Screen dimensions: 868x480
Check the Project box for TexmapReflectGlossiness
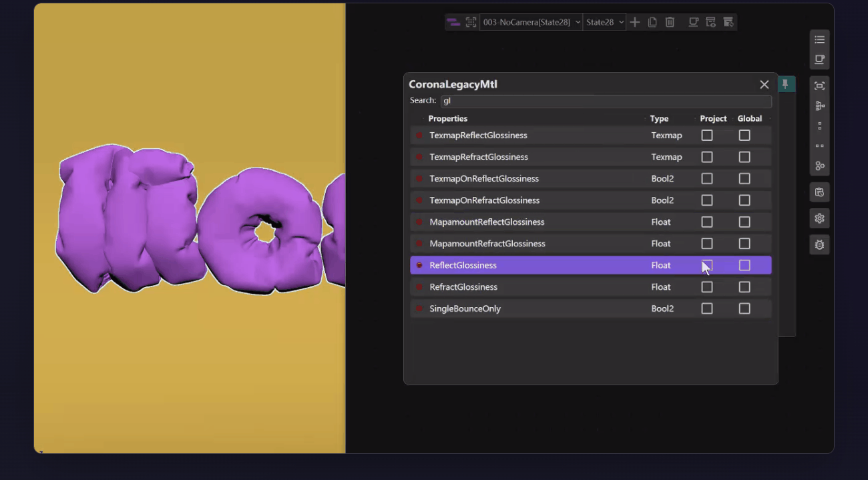(707, 136)
